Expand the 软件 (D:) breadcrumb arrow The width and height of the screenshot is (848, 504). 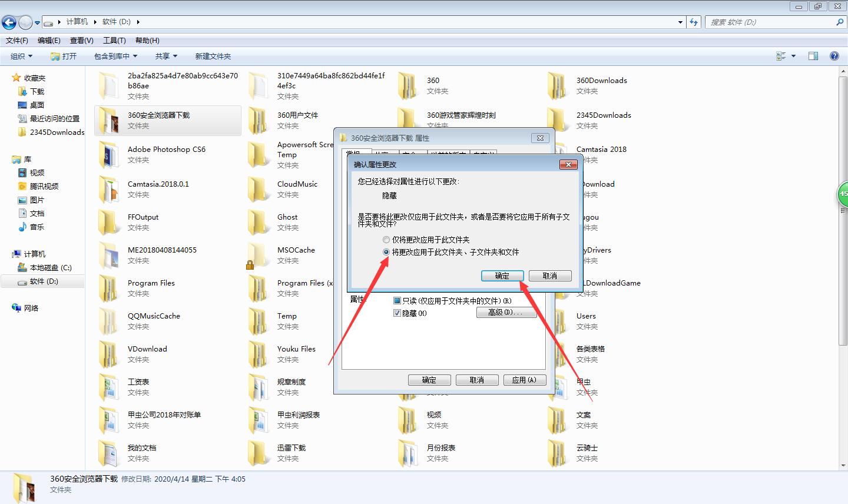pyautogui.click(x=138, y=22)
